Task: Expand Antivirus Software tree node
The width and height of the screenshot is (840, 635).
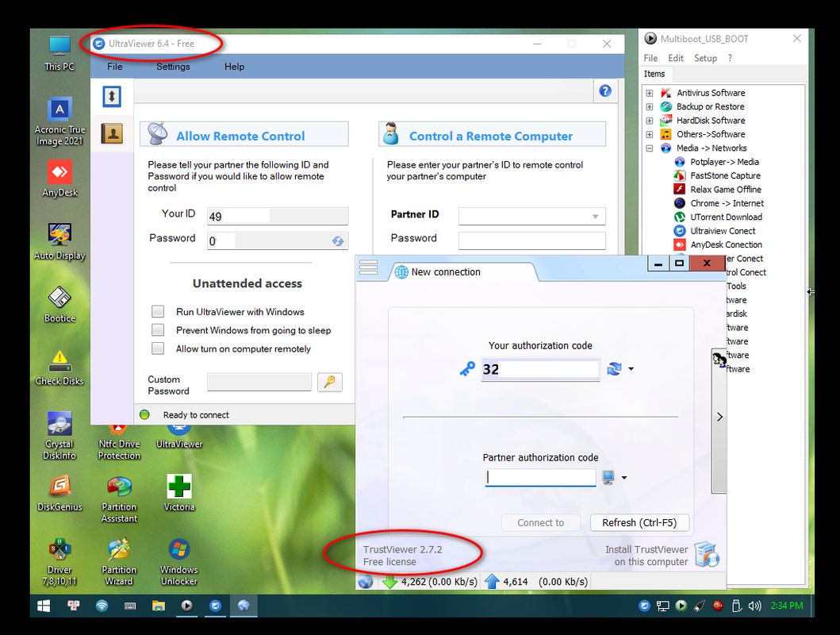Action: point(650,93)
